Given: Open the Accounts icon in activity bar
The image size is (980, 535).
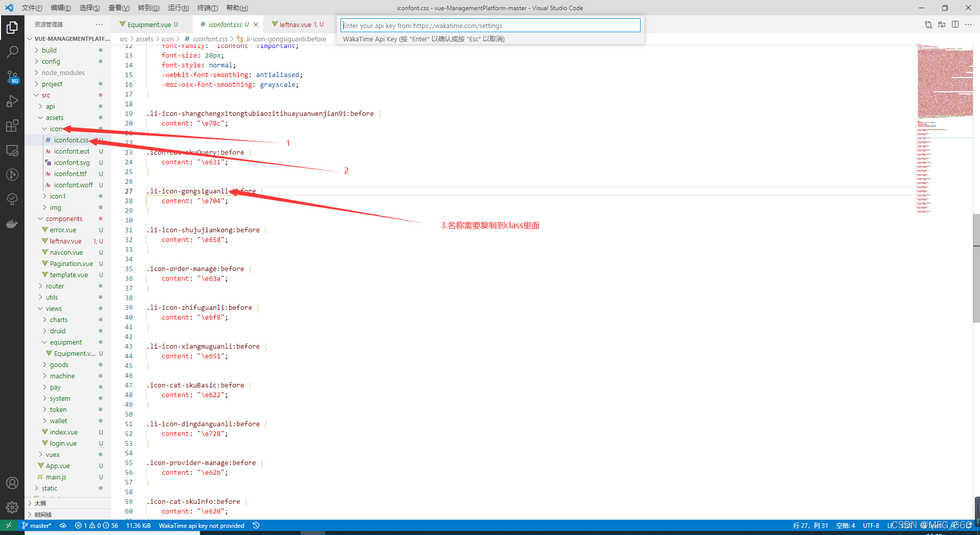Looking at the screenshot, I should click(12, 483).
